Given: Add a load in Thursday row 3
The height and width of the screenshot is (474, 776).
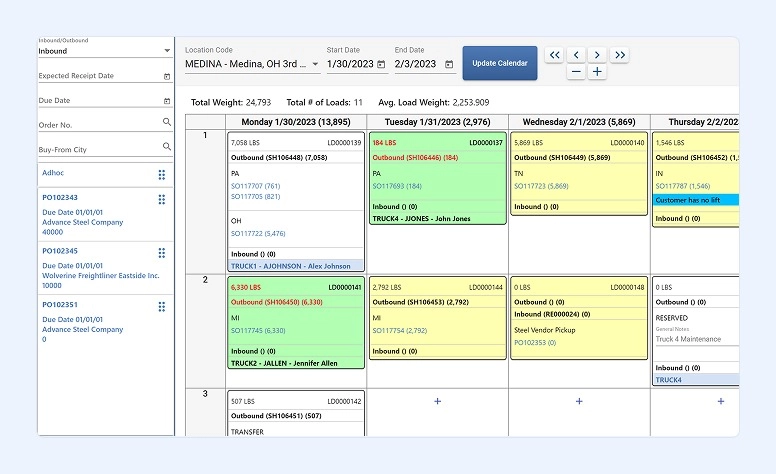Looking at the screenshot, I should click(x=721, y=401).
